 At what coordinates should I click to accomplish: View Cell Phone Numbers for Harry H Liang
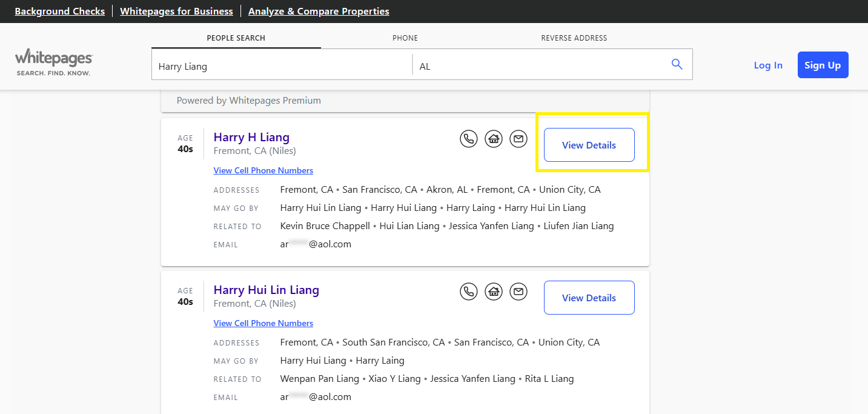(263, 170)
